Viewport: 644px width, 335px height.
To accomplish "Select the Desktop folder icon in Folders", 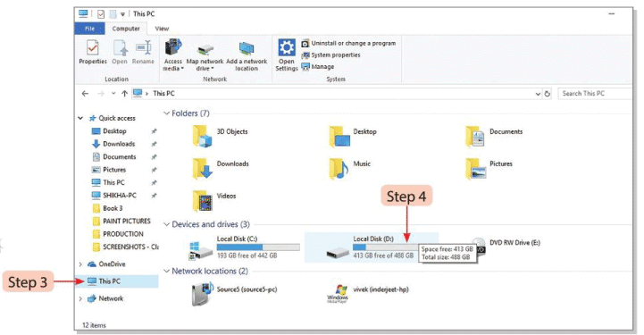I will click(339, 137).
